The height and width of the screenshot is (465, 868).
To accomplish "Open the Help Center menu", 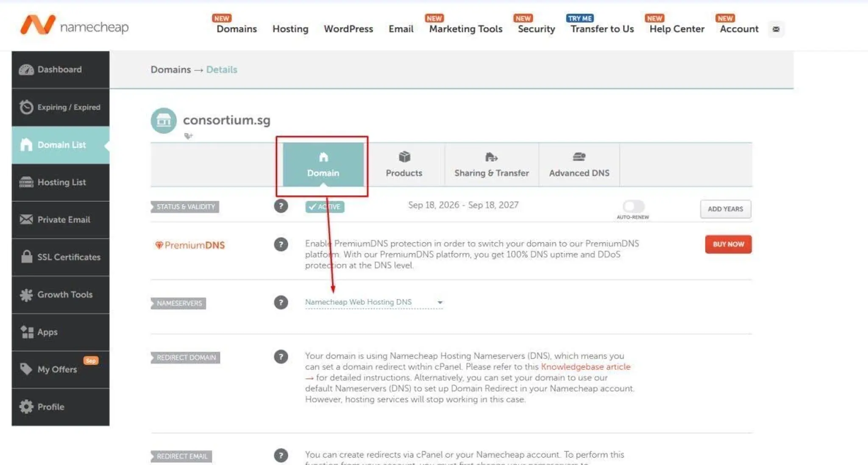I will (x=677, y=29).
